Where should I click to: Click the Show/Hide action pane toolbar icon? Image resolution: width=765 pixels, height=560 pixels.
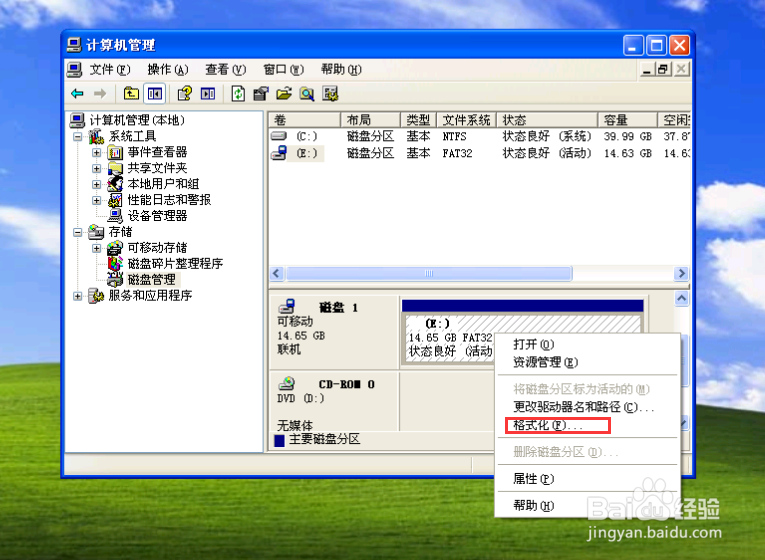(x=208, y=93)
